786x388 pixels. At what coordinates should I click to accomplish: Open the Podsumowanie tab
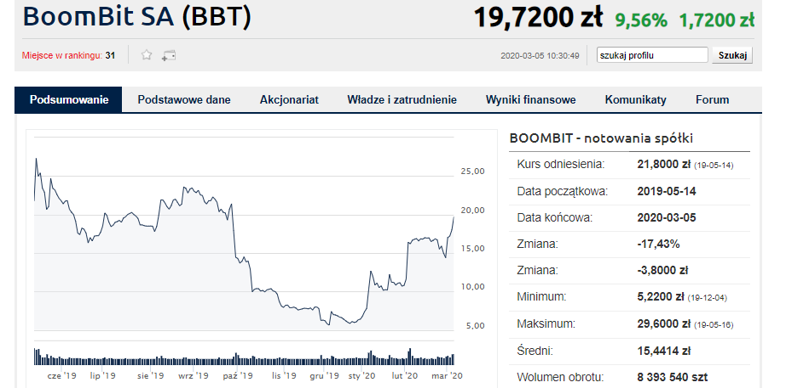(69, 100)
